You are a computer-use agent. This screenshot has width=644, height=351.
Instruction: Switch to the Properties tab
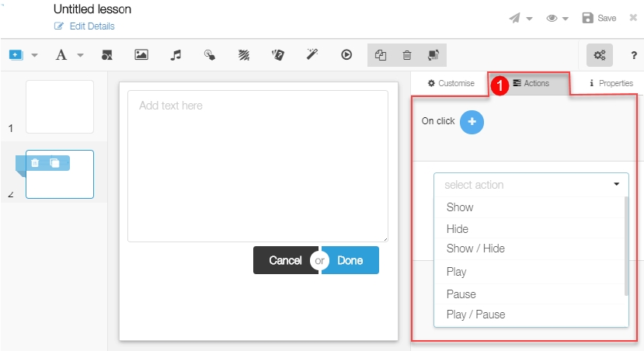coord(611,83)
